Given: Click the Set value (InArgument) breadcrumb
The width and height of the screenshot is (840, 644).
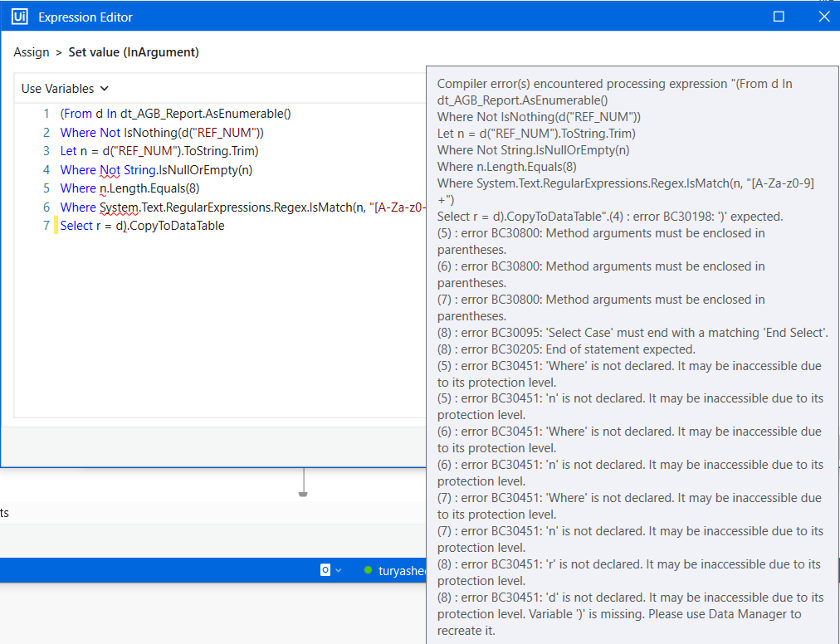Looking at the screenshot, I should 134,52.
